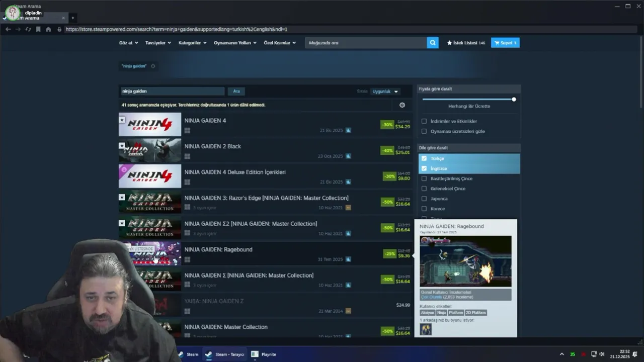Open the Uygunluk sort dropdown

pyautogui.click(x=385, y=92)
